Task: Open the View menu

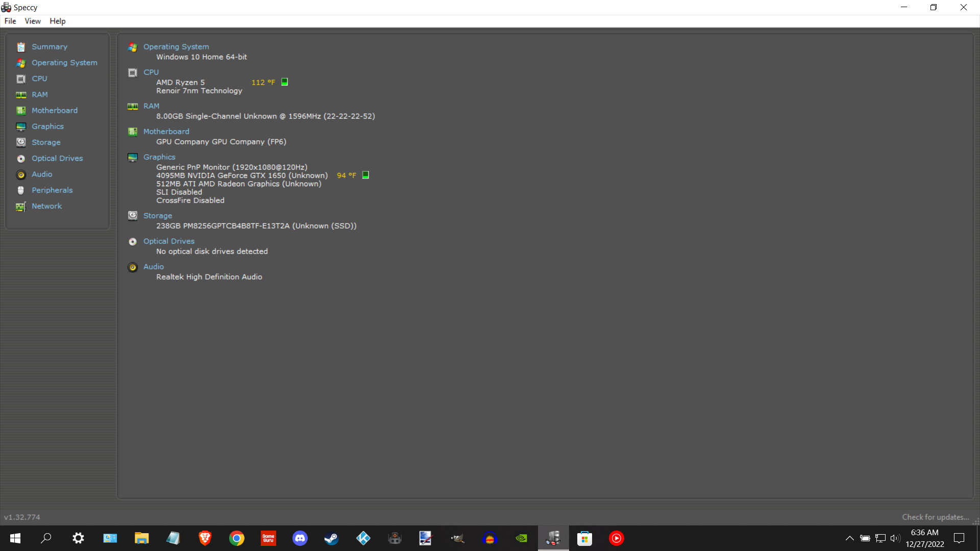Action: pyautogui.click(x=32, y=21)
